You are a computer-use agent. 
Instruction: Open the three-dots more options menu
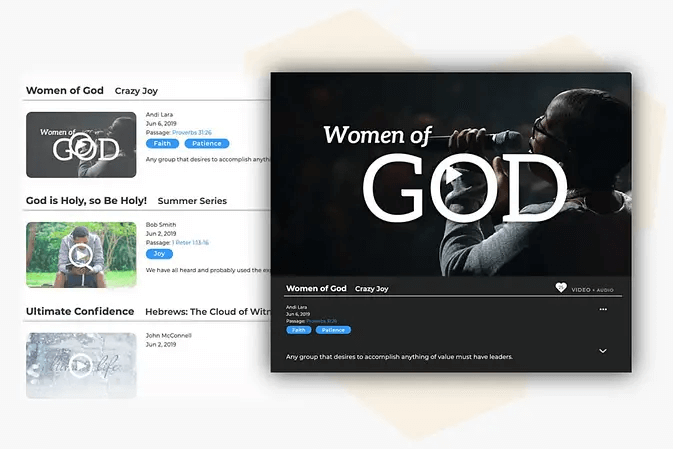[x=603, y=309]
